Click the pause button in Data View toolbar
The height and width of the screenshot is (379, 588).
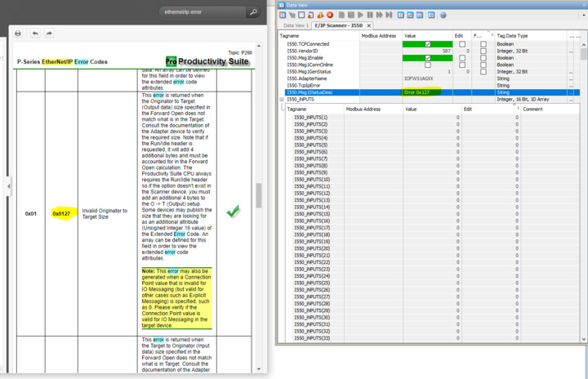[x=370, y=15]
